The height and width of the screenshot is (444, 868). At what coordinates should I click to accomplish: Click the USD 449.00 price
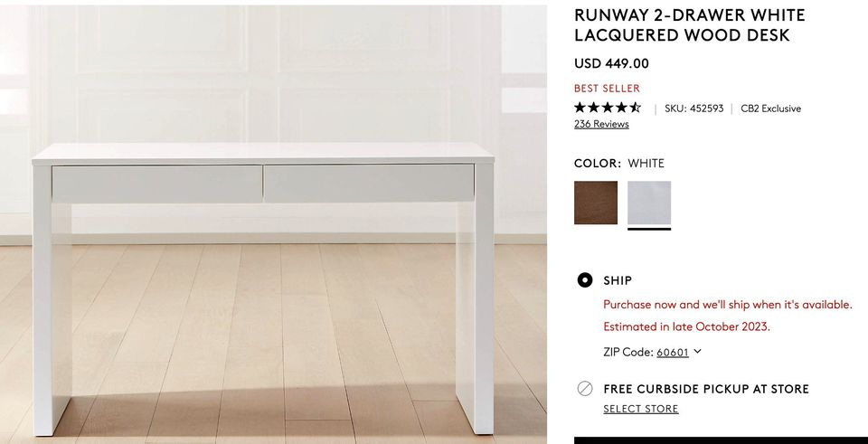click(x=611, y=63)
